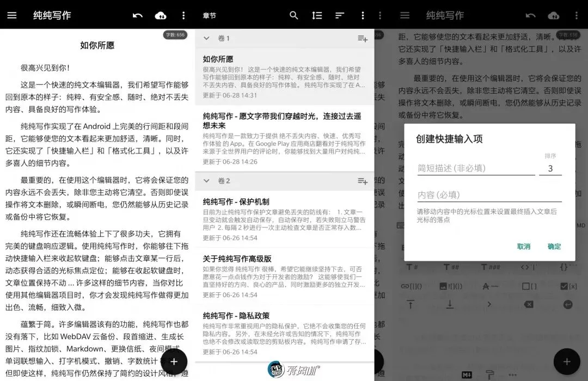Viewport: 588px width, 381px height.
Task: Tap the floating plus button in right panel
Action: (x=567, y=361)
